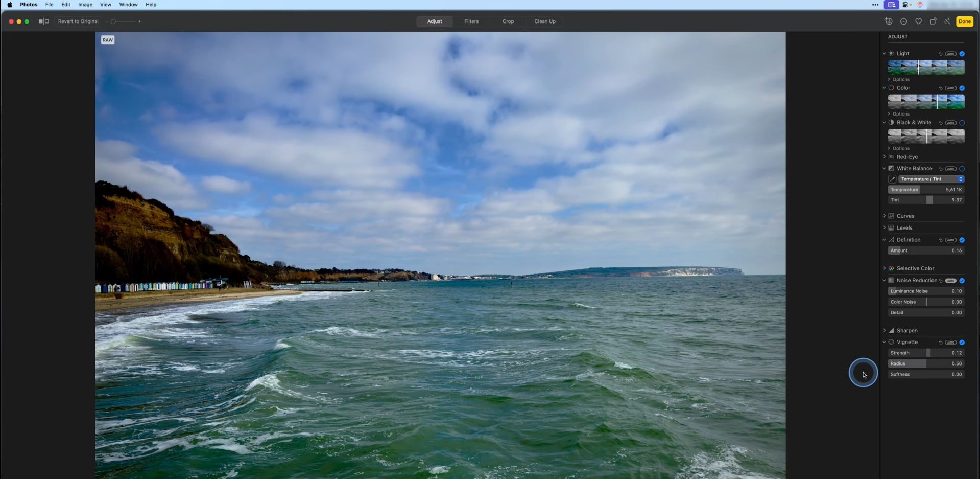Enable the White Balance adjustment toggle
980x479 pixels.
click(x=962, y=168)
